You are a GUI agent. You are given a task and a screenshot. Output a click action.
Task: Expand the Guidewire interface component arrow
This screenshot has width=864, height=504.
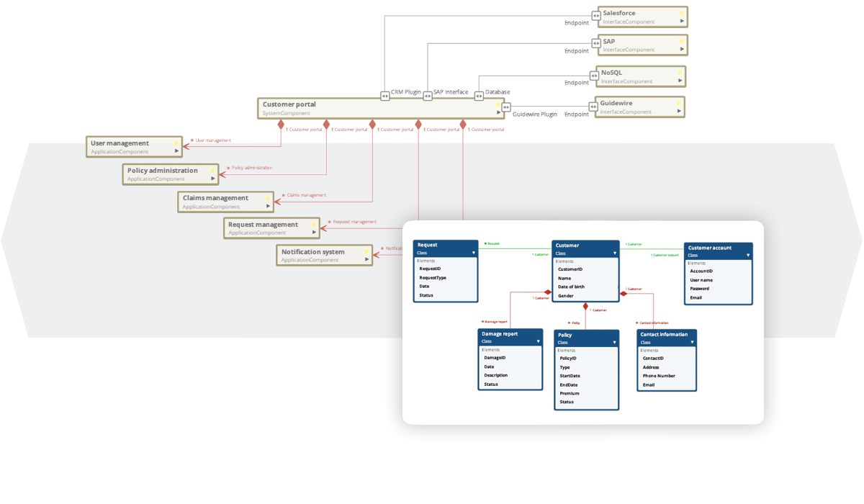(x=678, y=112)
